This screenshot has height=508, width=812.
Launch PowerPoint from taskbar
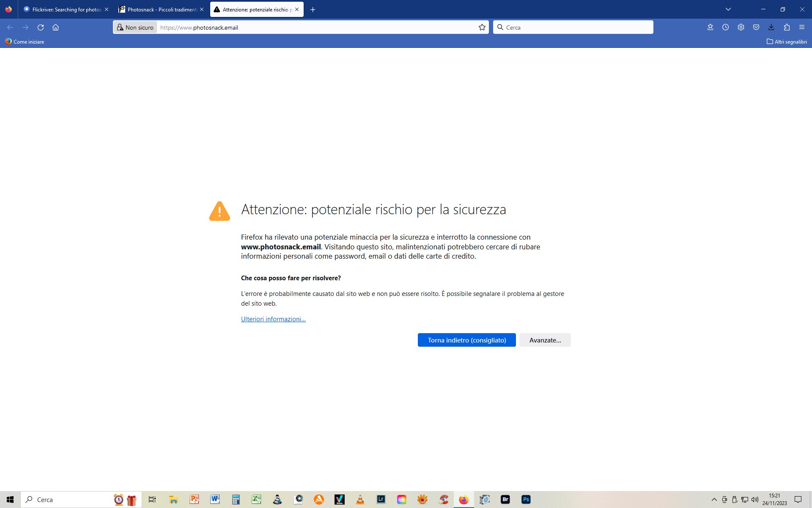pyautogui.click(x=194, y=500)
